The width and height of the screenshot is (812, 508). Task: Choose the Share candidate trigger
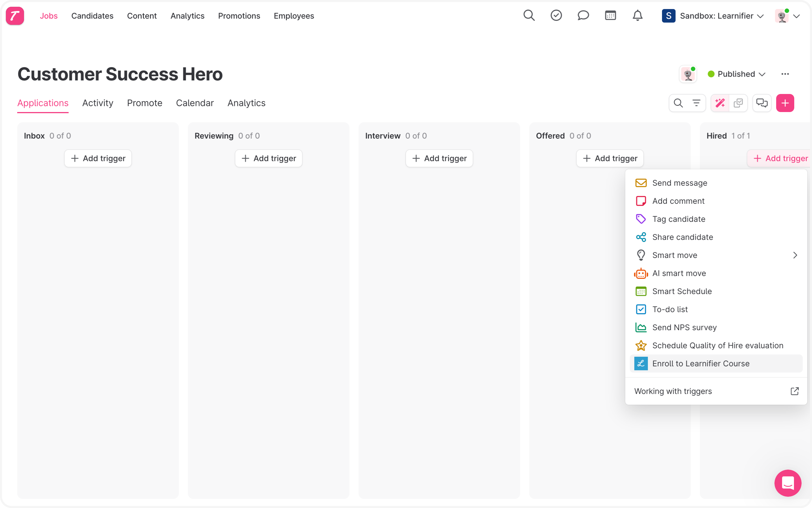point(716,237)
